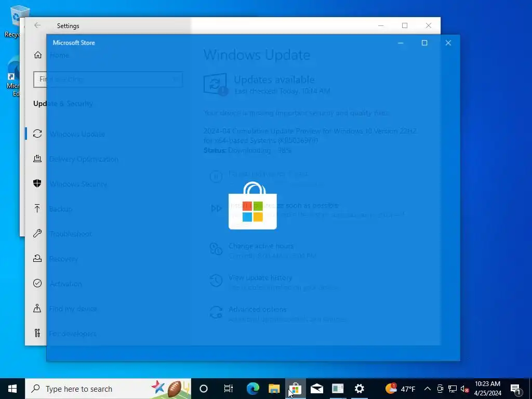The height and width of the screenshot is (399, 532).
Task: Open the clock showing 10:23 AM
Action: tap(487, 389)
